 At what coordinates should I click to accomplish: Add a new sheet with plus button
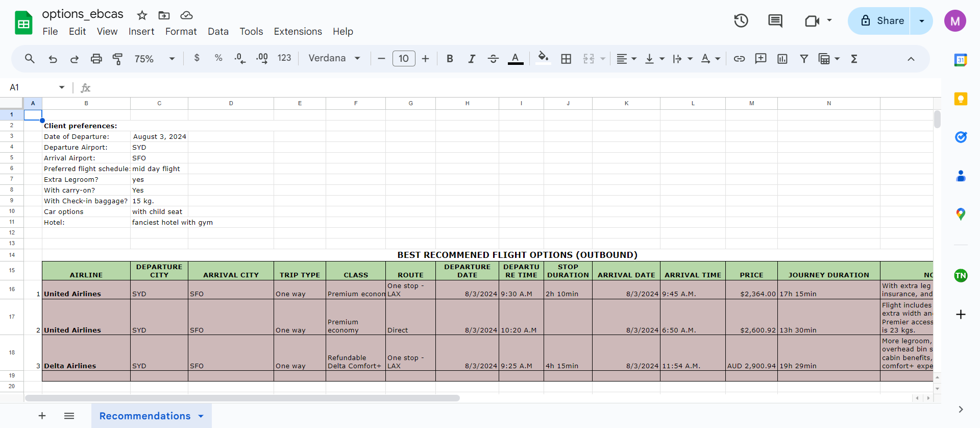[x=42, y=416]
